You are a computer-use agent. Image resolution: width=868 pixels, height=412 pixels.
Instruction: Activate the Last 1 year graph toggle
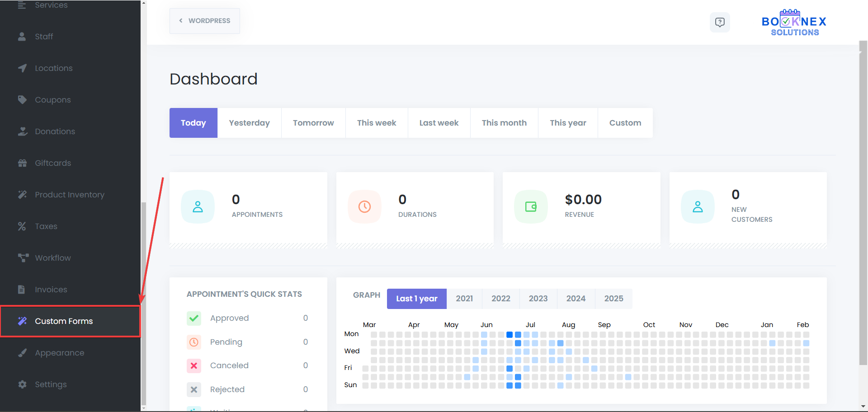pyautogui.click(x=416, y=299)
